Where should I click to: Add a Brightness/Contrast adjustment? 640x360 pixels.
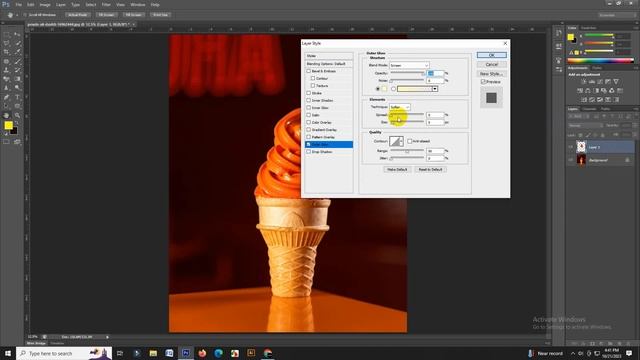pos(584,82)
